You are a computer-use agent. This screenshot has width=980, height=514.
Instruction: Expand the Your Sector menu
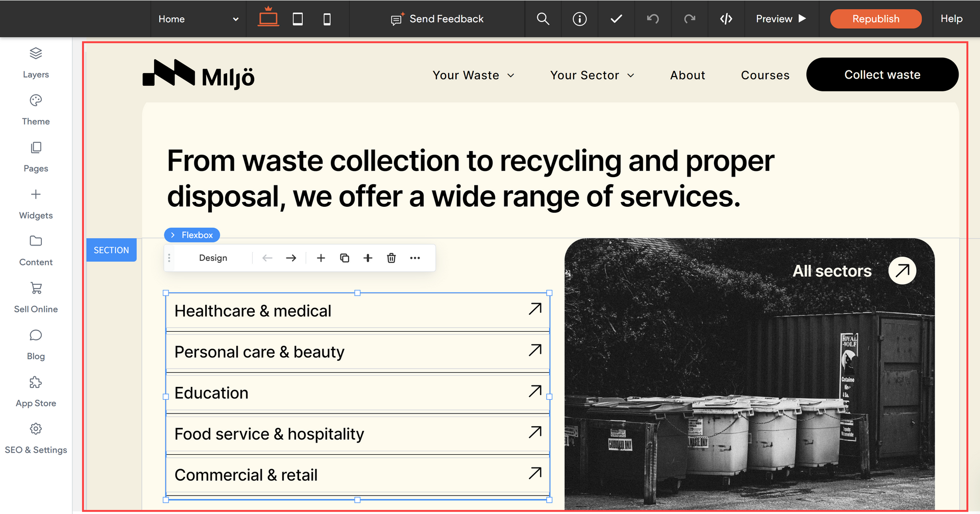[x=592, y=75]
